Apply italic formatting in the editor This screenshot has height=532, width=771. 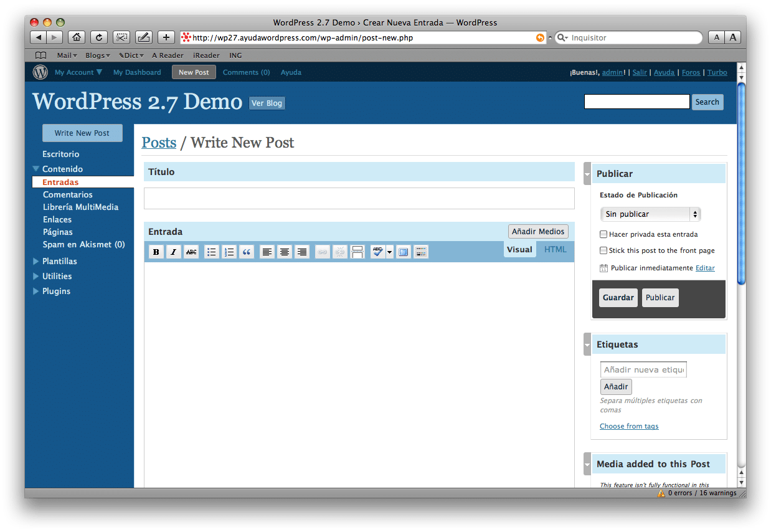pyautogui.click(x=174, y=252)
